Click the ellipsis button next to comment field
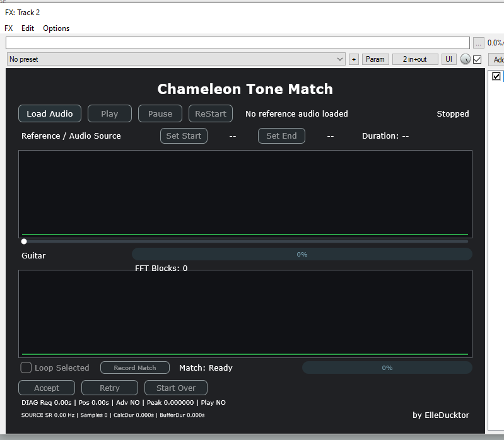The image size is (504, 440). tap(478, 43)
